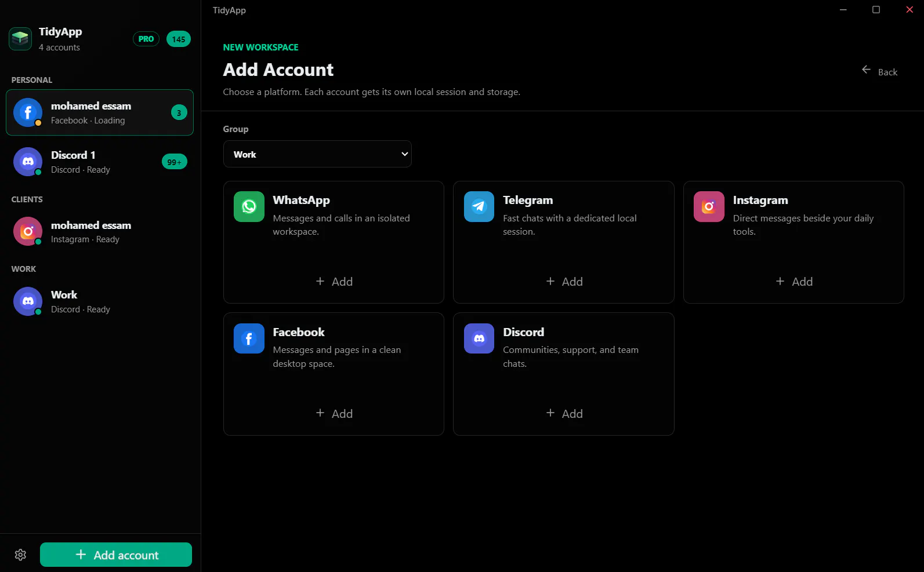Screen dimensions: 924x572
Task: Add a WhatsApp account
Action: [334, 282]
